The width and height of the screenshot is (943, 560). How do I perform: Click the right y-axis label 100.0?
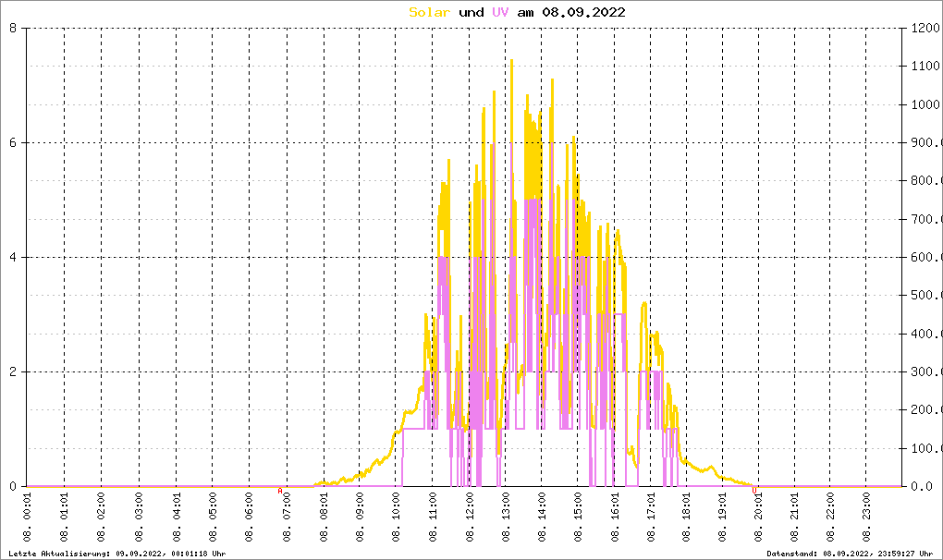point(925,448)
